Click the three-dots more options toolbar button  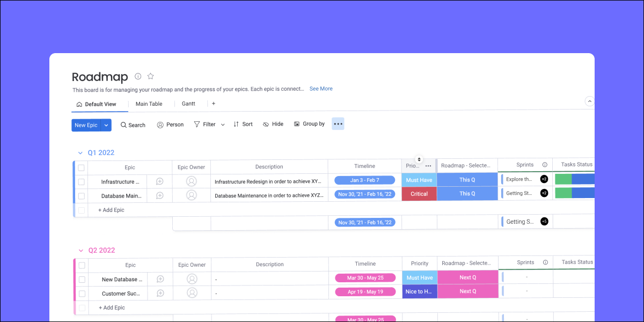point(338,124)
